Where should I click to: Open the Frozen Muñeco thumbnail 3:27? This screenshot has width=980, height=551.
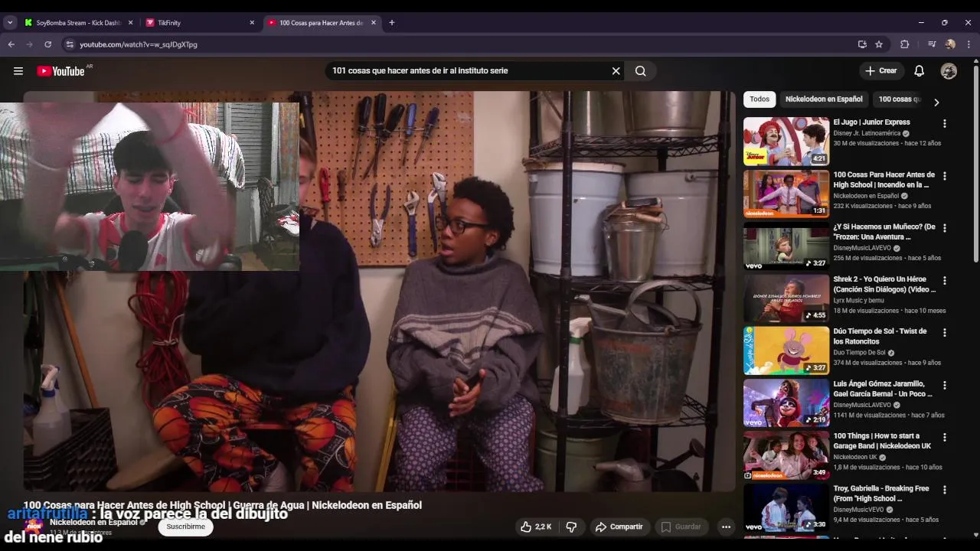(786, 246)
